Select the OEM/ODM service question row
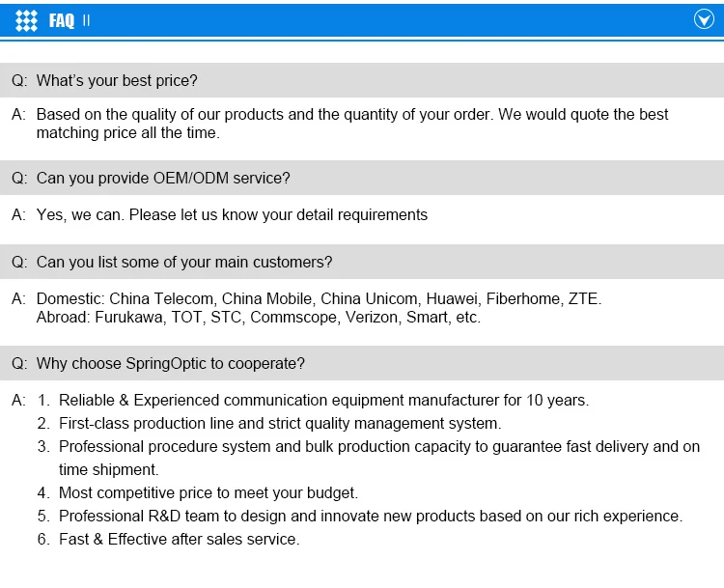The width and height of the screenshot is (724, 588). [362, 178]
